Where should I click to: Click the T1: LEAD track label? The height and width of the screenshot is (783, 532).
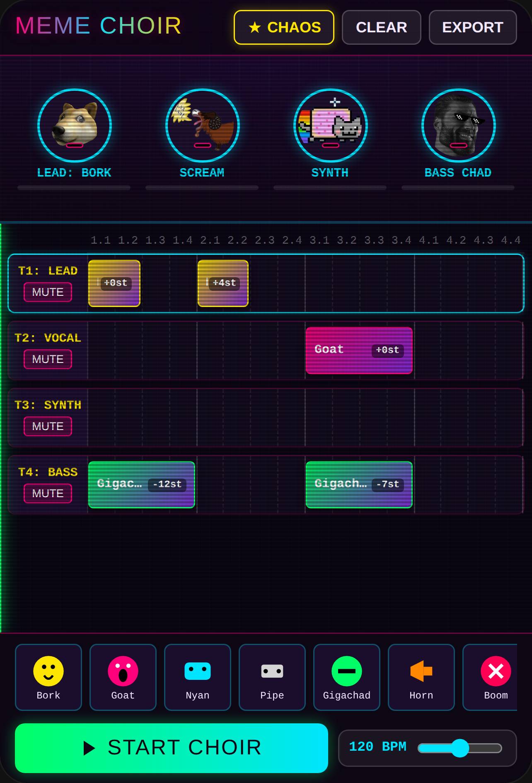point(48,271)
